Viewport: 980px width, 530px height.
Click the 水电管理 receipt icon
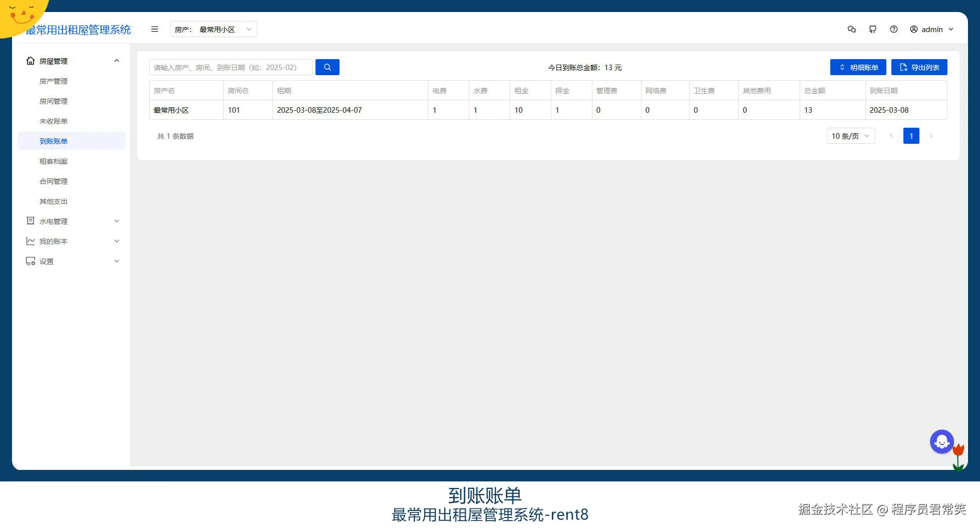pos(30,221)
